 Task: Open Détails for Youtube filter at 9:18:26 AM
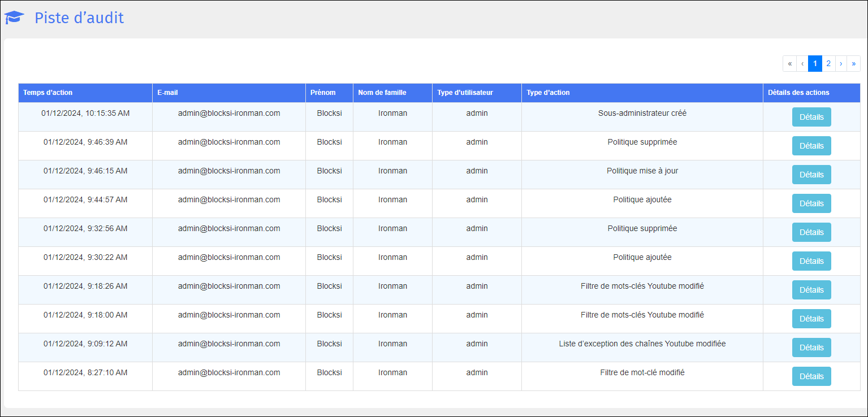tap(811, 290)
